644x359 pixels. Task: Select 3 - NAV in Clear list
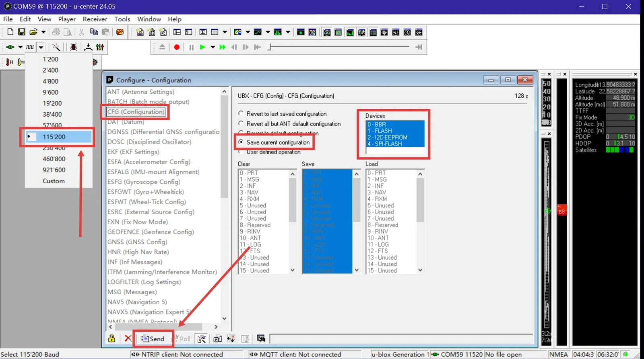tap(264, 192)
